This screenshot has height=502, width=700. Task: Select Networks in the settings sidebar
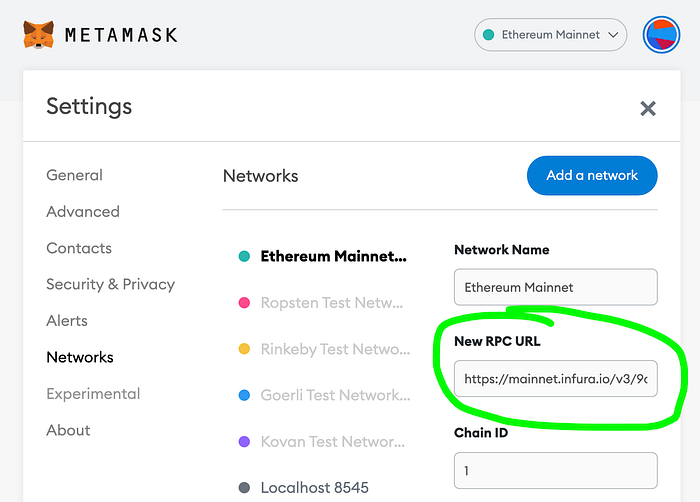(x=80, y=357)
